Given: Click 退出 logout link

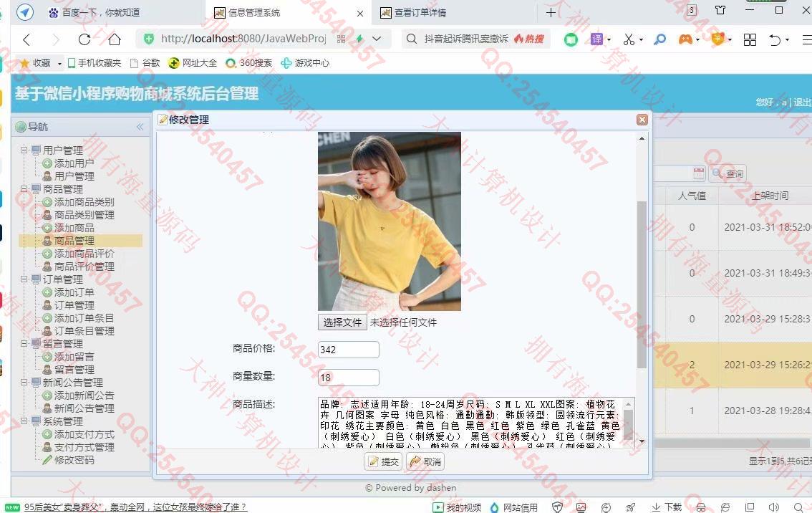Looking at the screenshot, I should click(x=802, y=102).
